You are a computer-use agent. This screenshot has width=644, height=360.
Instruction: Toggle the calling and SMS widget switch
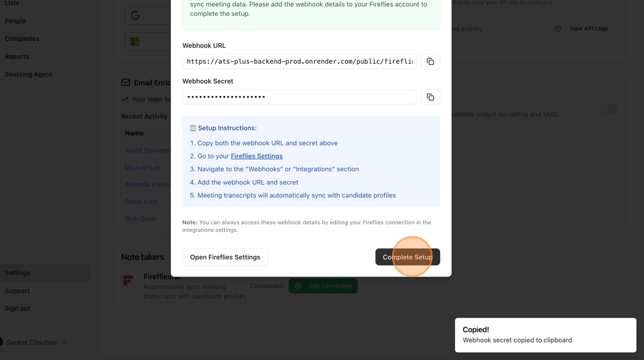(x=608, y=109)
